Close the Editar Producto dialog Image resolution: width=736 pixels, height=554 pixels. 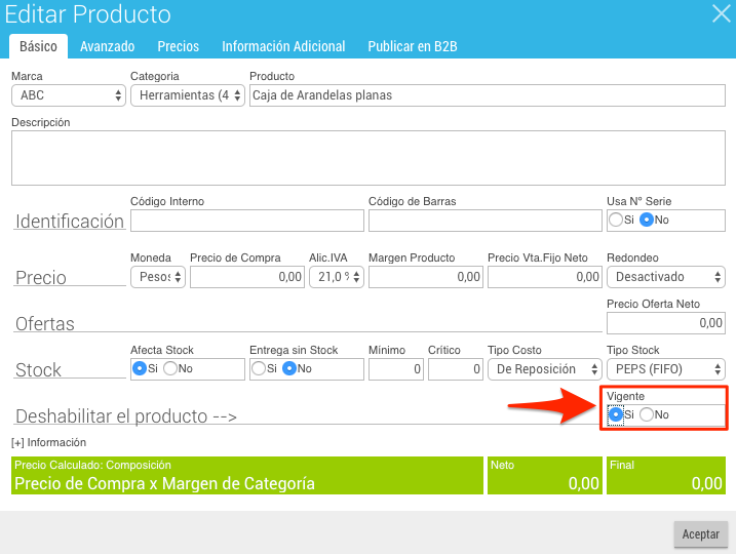(721, 14)
